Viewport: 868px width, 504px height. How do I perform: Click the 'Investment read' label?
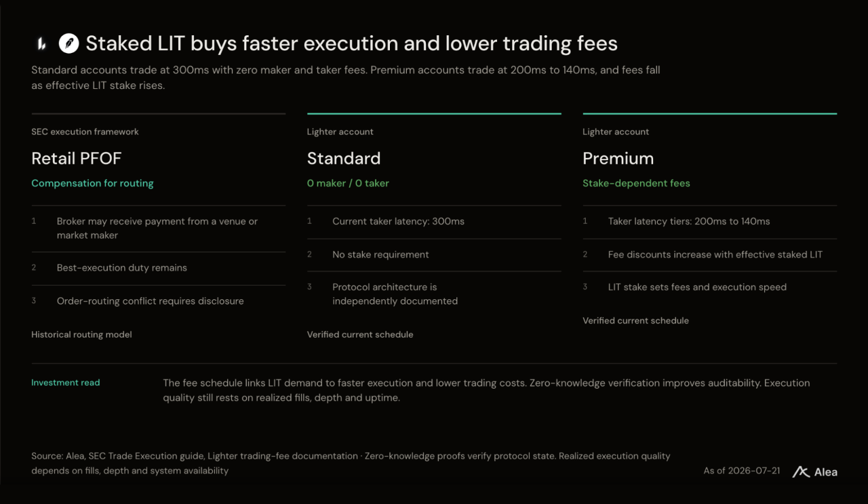66,383
